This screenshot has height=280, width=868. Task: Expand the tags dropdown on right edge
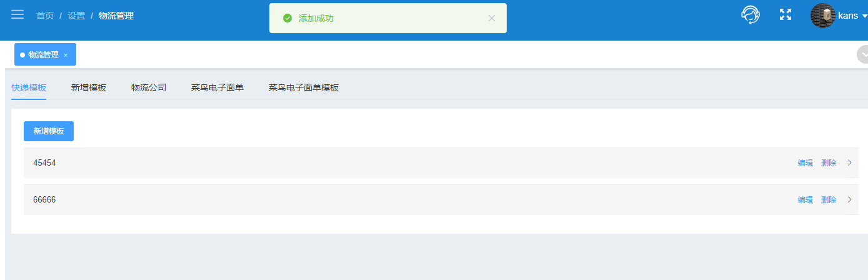point(863,55)
